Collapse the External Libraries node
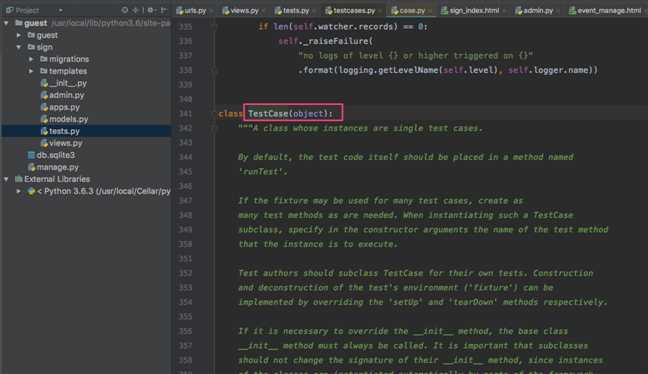 tap(6, 179)
